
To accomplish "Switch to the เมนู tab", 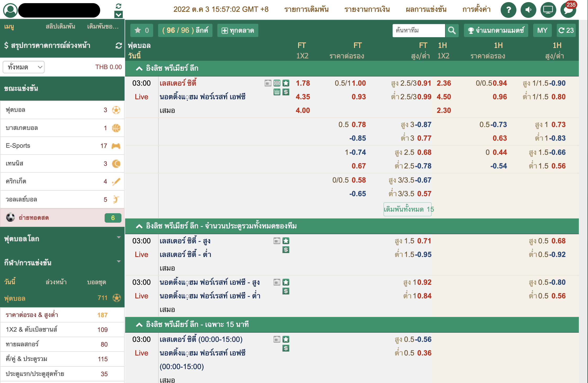I will (9, 26).
